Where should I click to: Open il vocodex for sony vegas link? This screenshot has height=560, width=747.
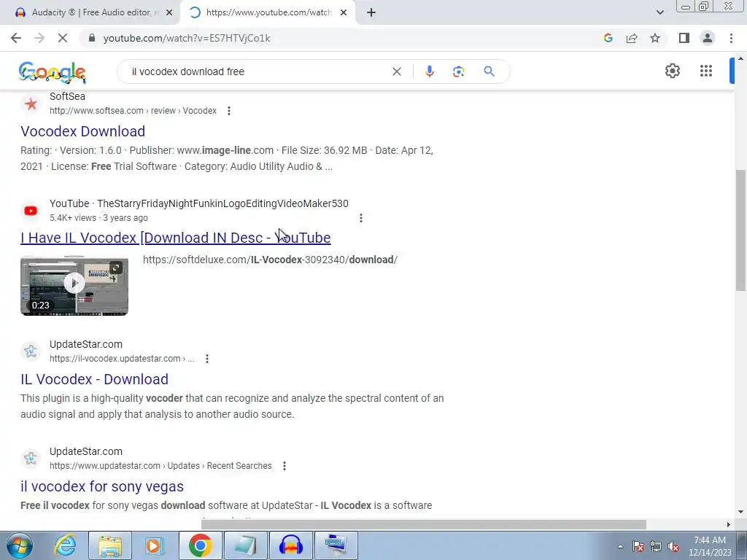coord(102,486)
